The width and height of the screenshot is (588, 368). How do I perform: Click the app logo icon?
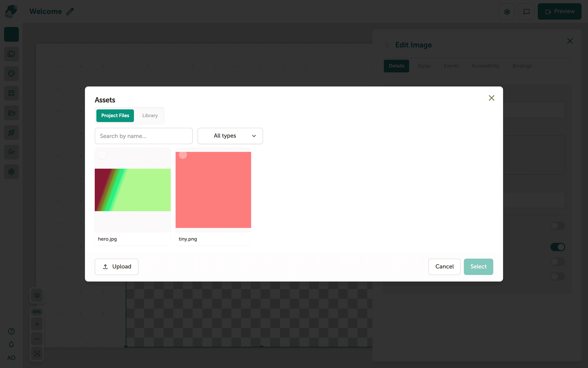11,11
